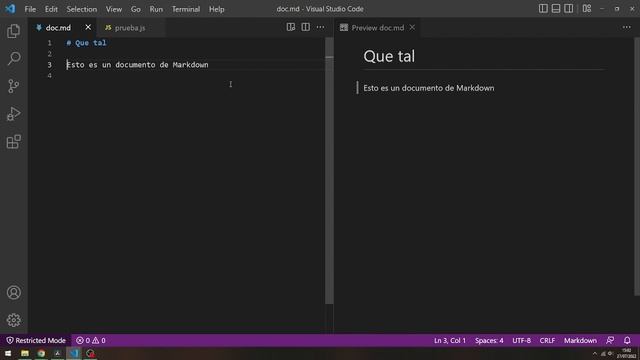Click the editor vertical scrollbar
The height and width of the screenshot is (360, 640).
click(x=329, y=171)
